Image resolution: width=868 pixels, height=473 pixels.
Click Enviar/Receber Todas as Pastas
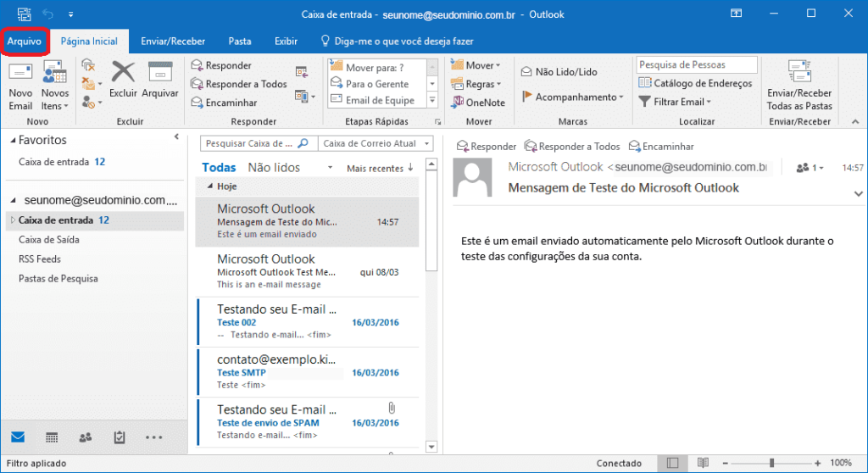tap(799, 86)
